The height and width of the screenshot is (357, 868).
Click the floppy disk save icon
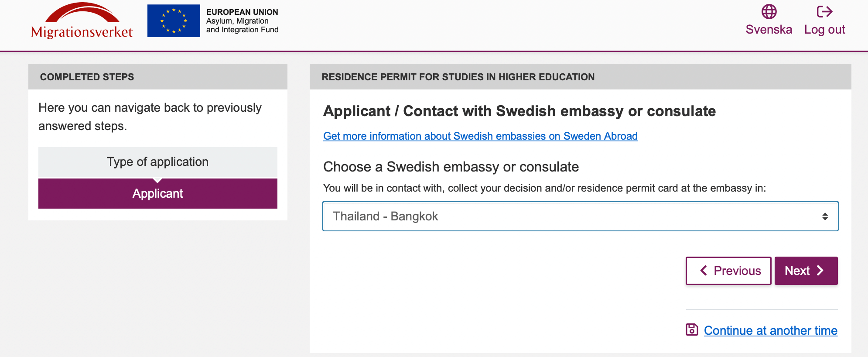tap(692, 330)
